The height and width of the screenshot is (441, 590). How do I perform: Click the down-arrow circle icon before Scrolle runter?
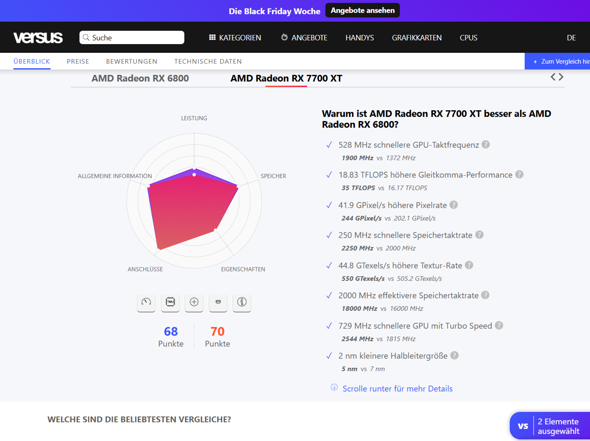(334, 388)
